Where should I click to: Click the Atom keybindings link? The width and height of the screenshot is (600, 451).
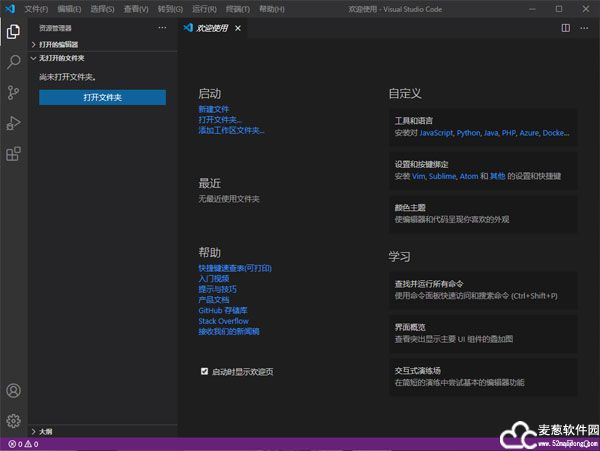pos(469,176)
